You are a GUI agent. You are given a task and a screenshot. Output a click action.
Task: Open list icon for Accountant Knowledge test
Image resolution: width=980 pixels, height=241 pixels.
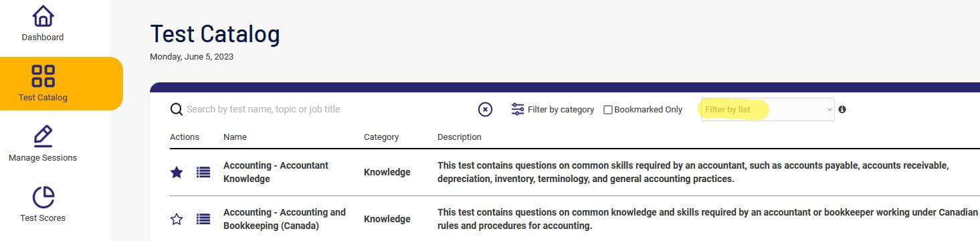pos(203,172)
